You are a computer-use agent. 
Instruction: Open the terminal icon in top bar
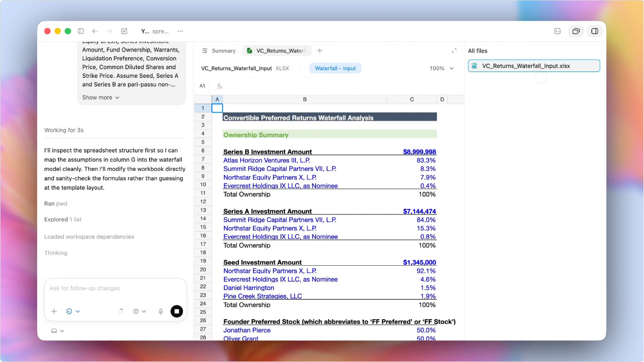[x=557, y=31]
